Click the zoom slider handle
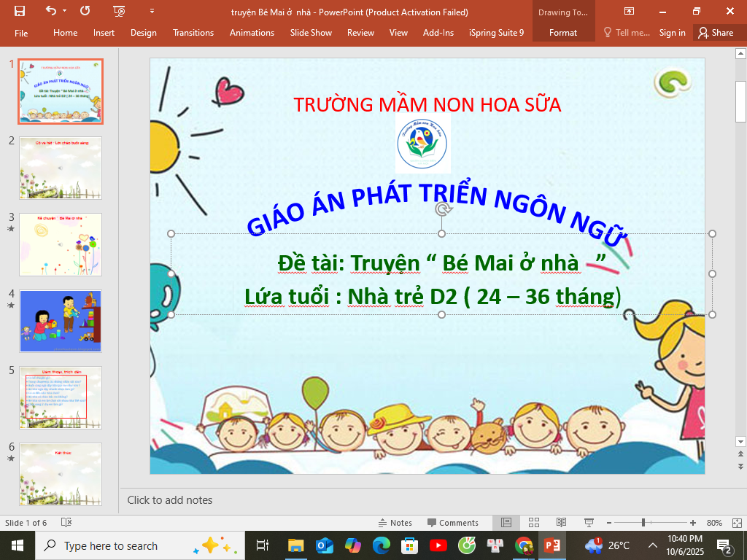The height and width of the screenshot is (560, 747). (x=643, y=523)
